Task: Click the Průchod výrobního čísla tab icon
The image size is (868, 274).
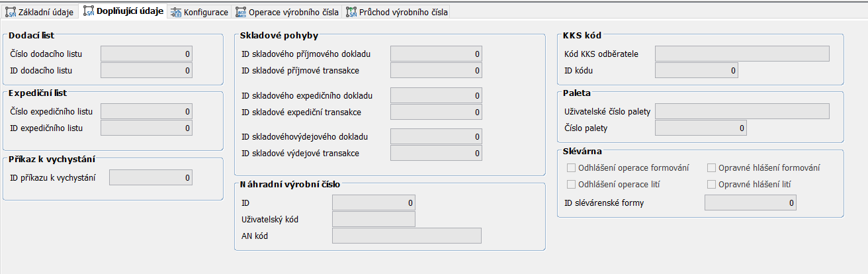Action: click(x=351, y=12)
